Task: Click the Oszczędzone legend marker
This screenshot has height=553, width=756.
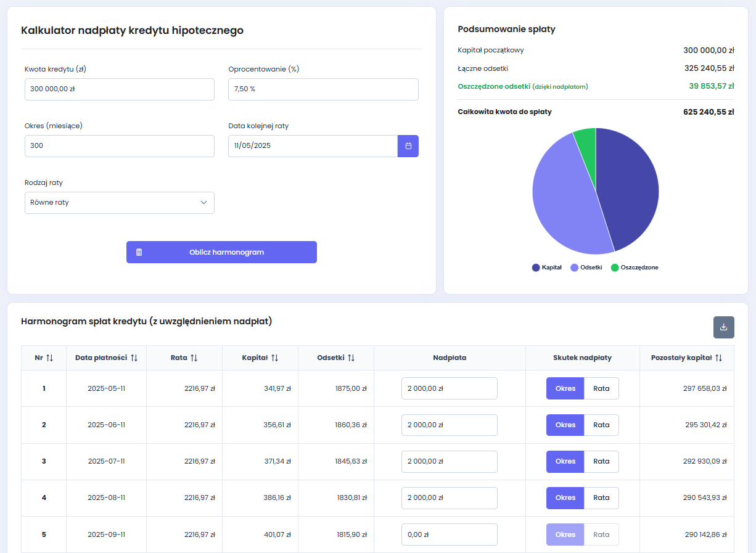Action: coord(615,267)
